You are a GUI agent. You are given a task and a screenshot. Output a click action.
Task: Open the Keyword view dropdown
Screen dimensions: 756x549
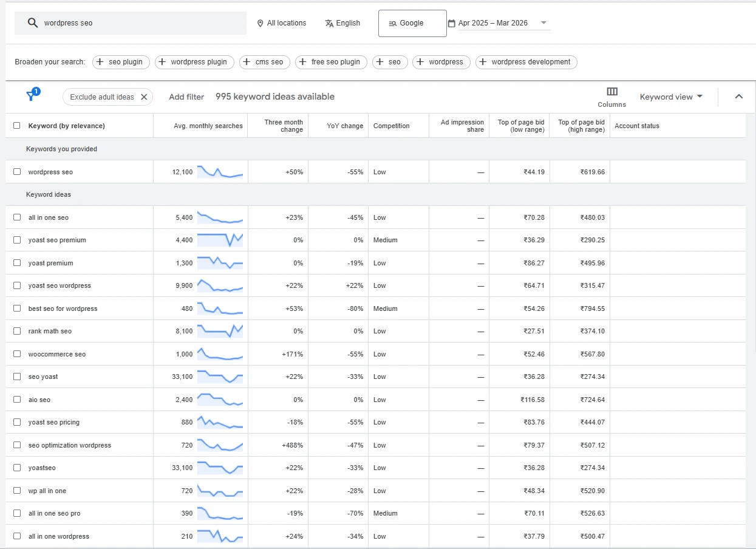(x=671, y=97)
